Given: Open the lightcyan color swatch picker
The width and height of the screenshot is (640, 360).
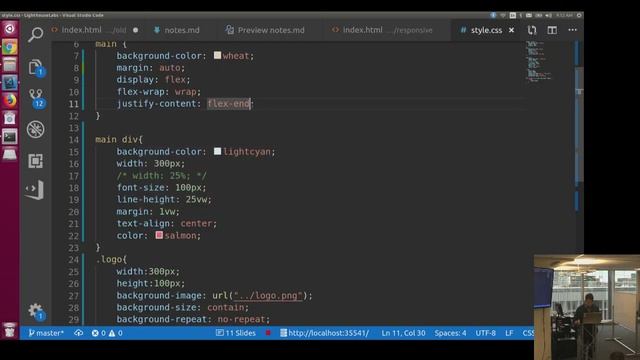Looking at the screenshot, I should 217,151.
